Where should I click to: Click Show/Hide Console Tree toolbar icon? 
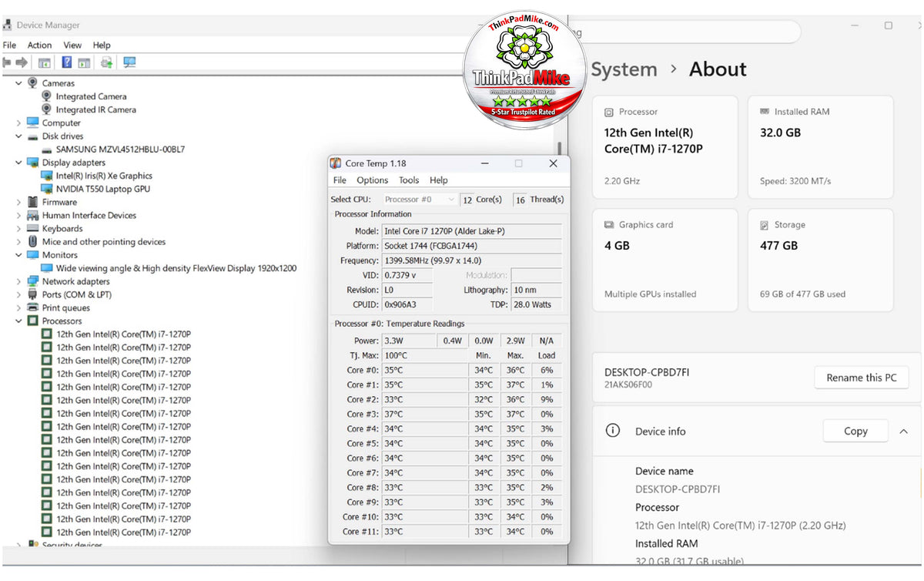[x=45, y=62]
